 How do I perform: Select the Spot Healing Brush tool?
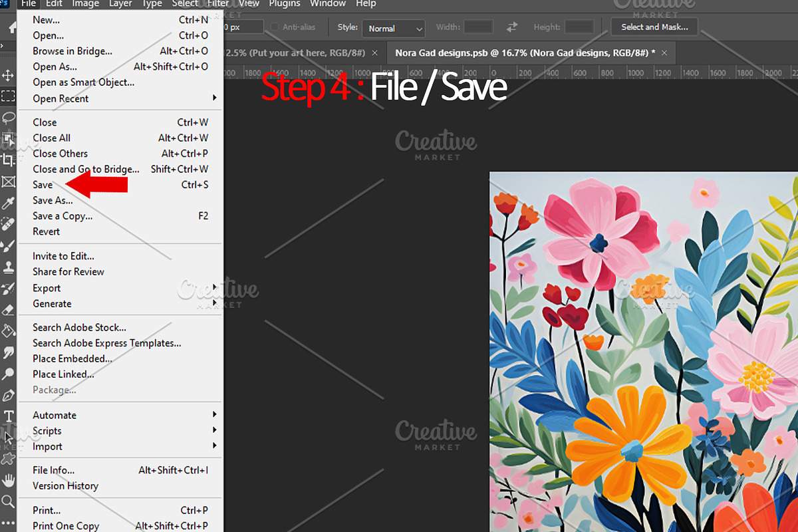8,224
